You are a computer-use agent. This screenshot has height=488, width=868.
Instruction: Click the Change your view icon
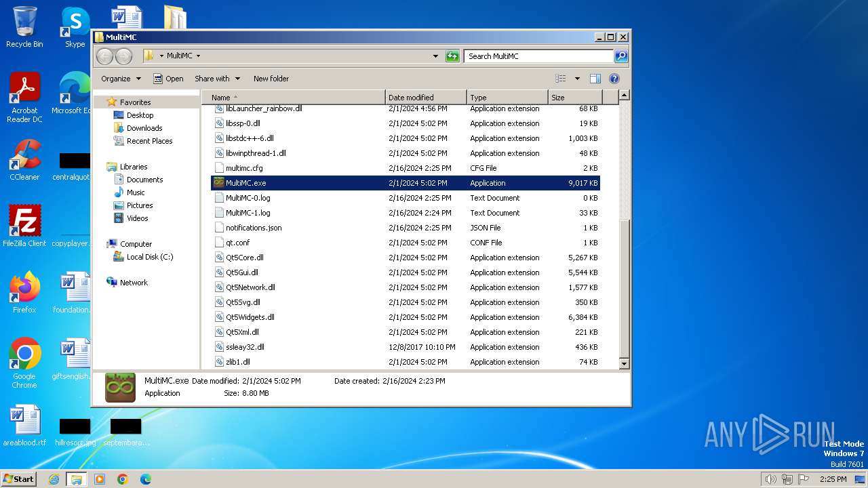560,79
